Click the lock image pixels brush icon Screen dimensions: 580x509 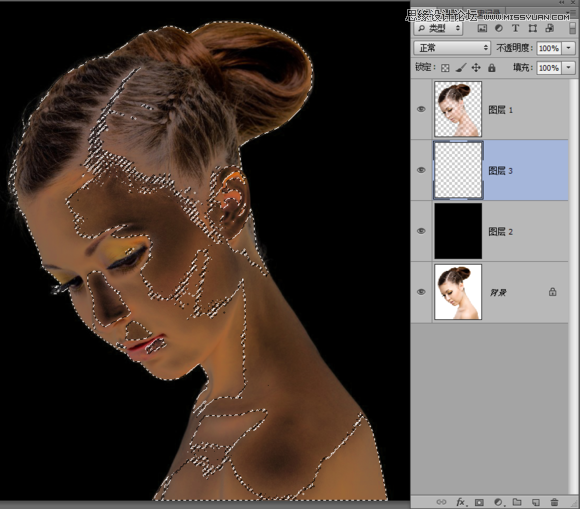(x=461, y=68)
